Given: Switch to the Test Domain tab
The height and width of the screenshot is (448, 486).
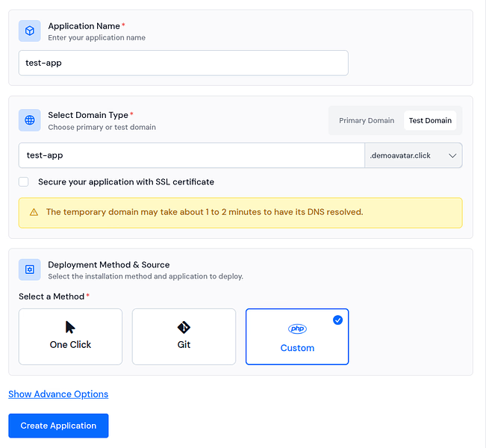Looking at the screenshot, I should pyautogui.click(x=430, y=120).
